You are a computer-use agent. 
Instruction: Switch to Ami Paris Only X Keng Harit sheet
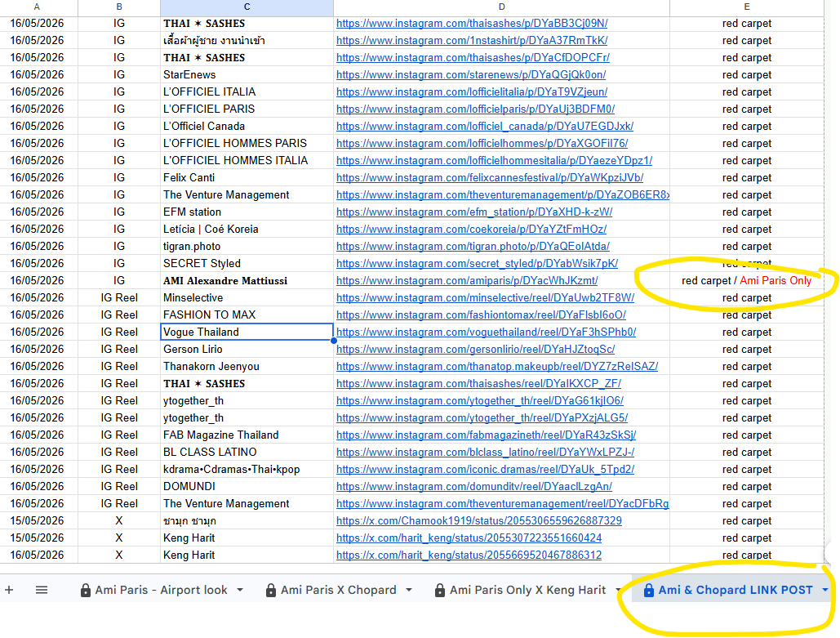click(527, 590)
